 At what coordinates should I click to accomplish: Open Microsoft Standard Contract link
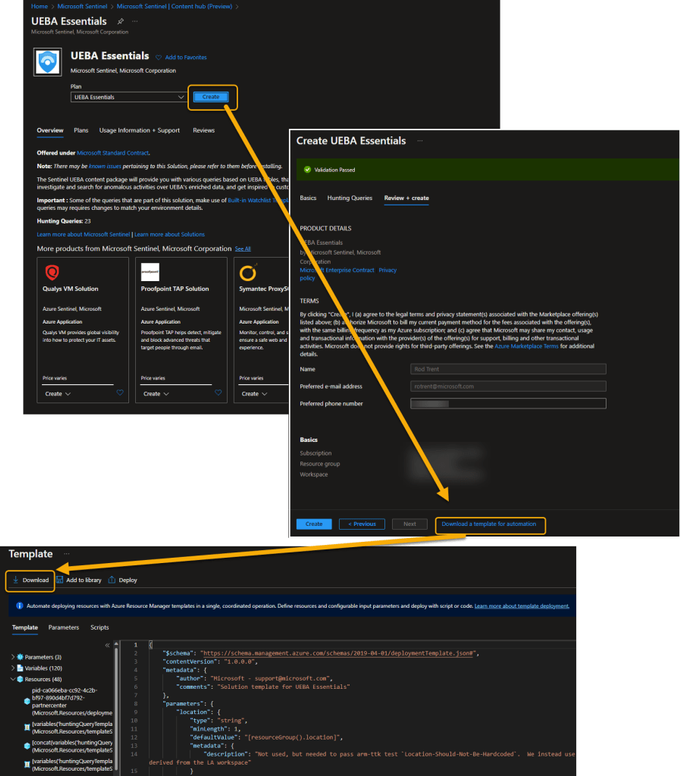(x=113, y=153)
